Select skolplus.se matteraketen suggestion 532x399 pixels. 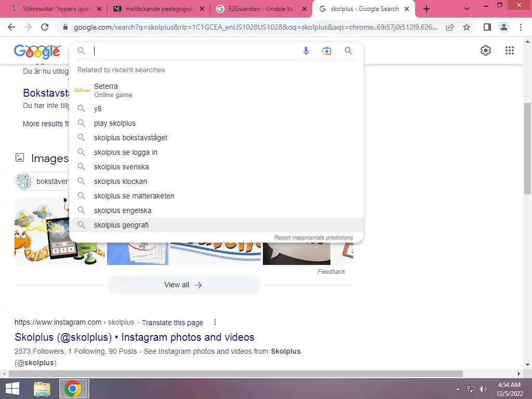tap(217, 196)
